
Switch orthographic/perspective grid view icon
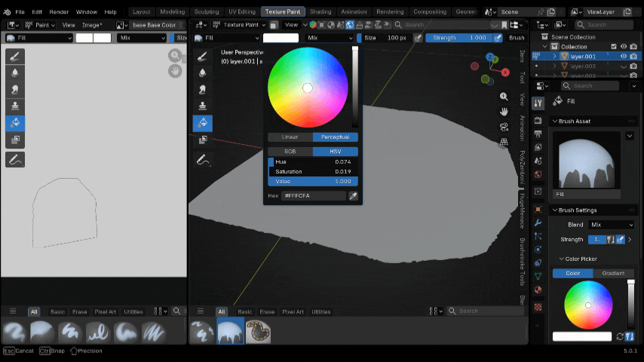coord(504,142)
